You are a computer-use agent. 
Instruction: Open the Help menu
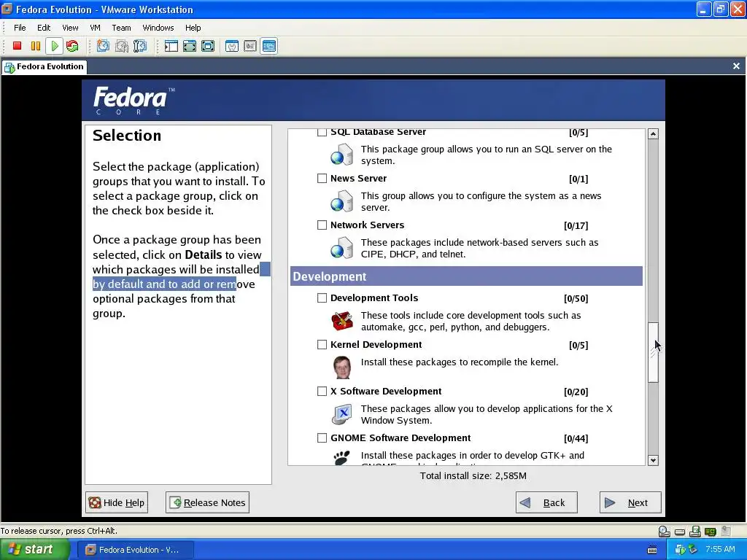[x=193, y=28]
